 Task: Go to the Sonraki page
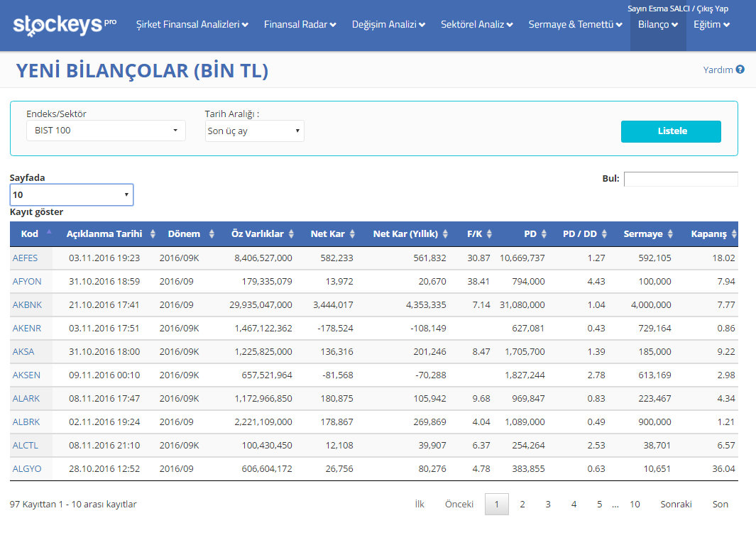coord(676,504)
